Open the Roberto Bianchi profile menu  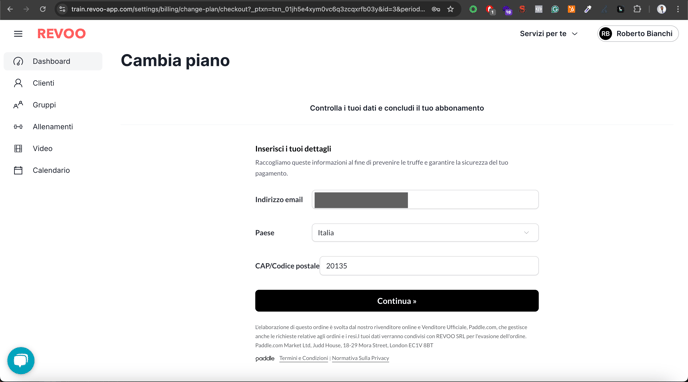(x=638, y=34)
